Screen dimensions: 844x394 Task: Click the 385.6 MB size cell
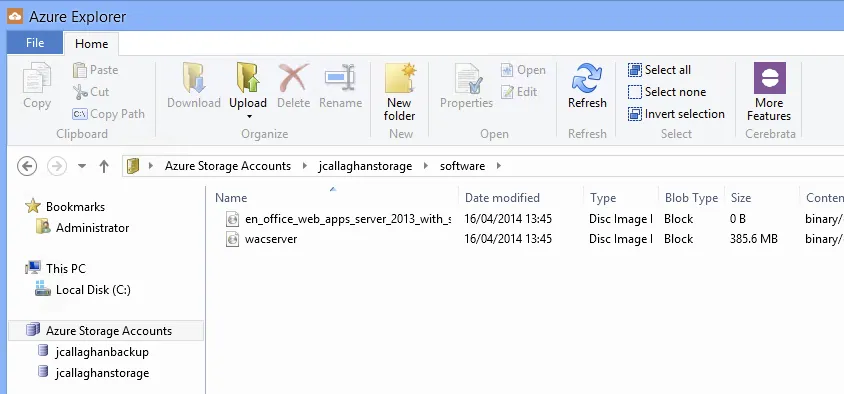(x=754, y=239)
